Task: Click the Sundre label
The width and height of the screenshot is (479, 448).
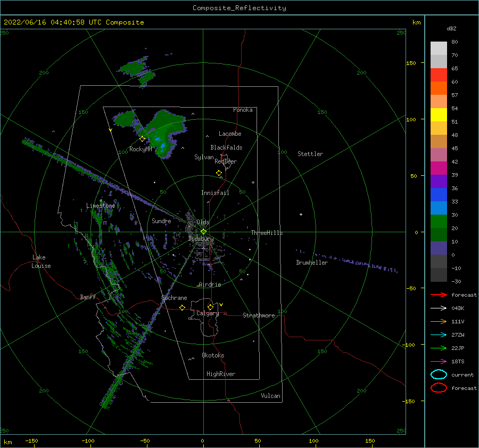Action: (x=161, y=221)
